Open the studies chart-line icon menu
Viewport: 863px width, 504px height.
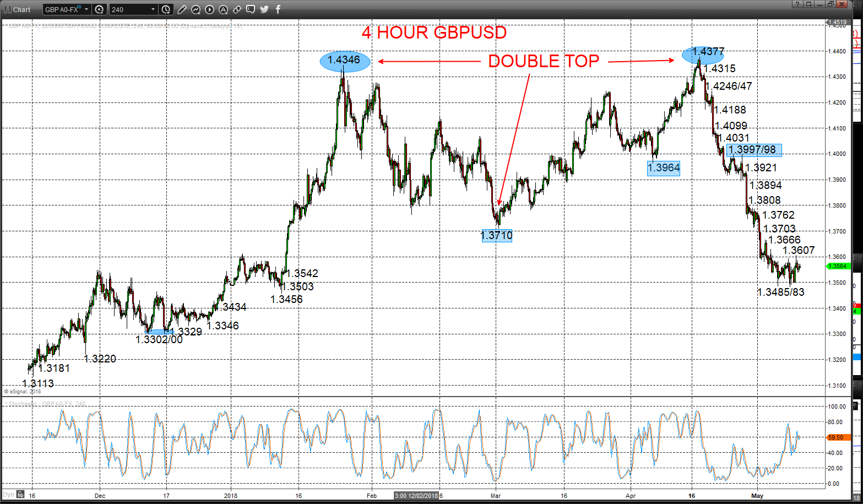tap(196, 9)
